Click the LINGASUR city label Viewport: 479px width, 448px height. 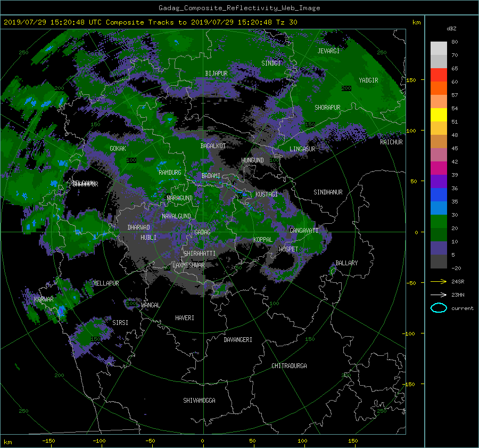[x=302, y=149]
